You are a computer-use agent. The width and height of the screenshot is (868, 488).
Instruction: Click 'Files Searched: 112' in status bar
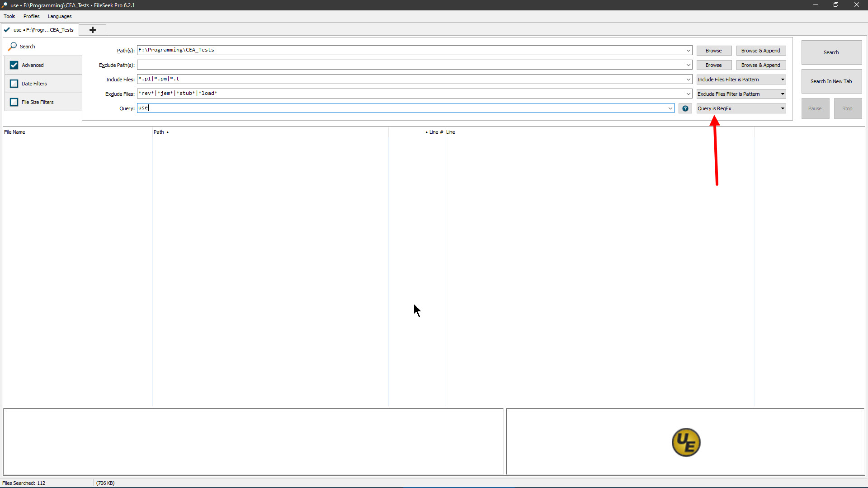click(24, 483)
